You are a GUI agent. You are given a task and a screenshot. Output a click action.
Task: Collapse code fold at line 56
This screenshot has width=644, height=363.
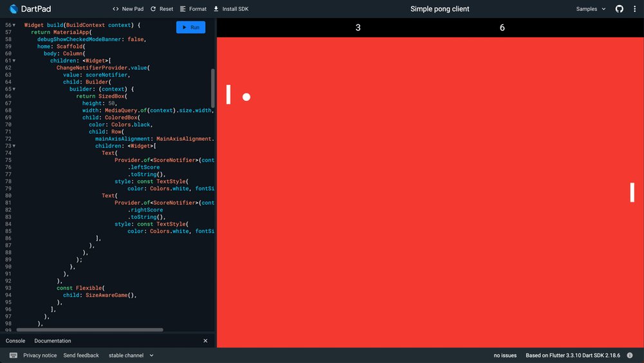(14, 25)
